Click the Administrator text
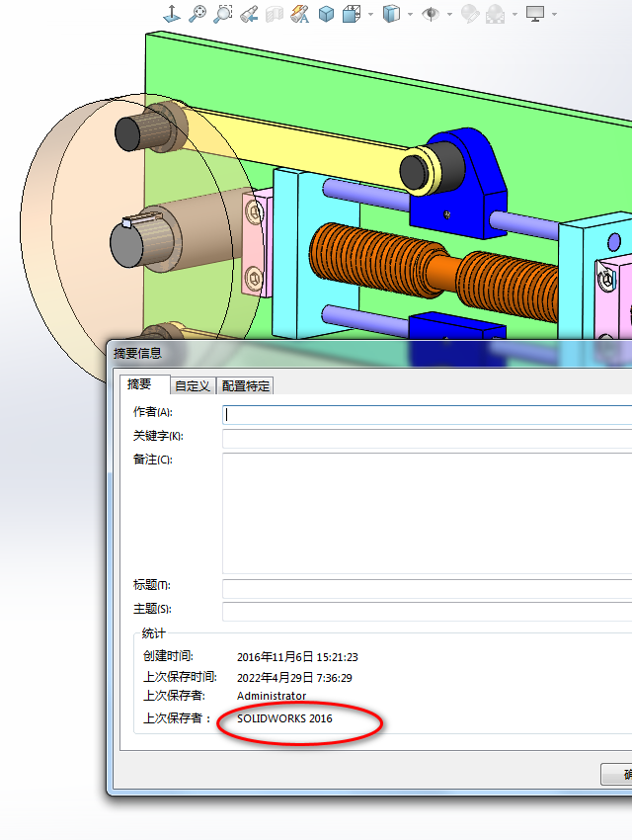632x840 pixels. 272,696
